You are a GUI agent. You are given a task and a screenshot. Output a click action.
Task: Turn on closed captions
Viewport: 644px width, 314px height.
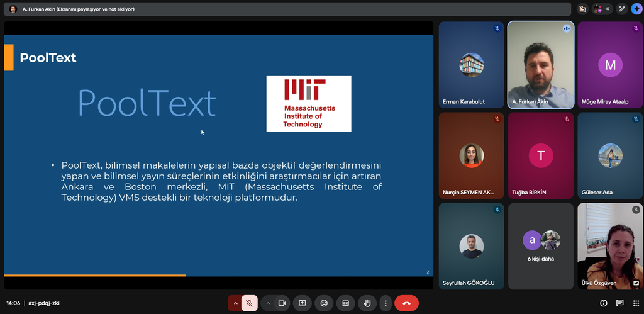(x=345, y=303)
